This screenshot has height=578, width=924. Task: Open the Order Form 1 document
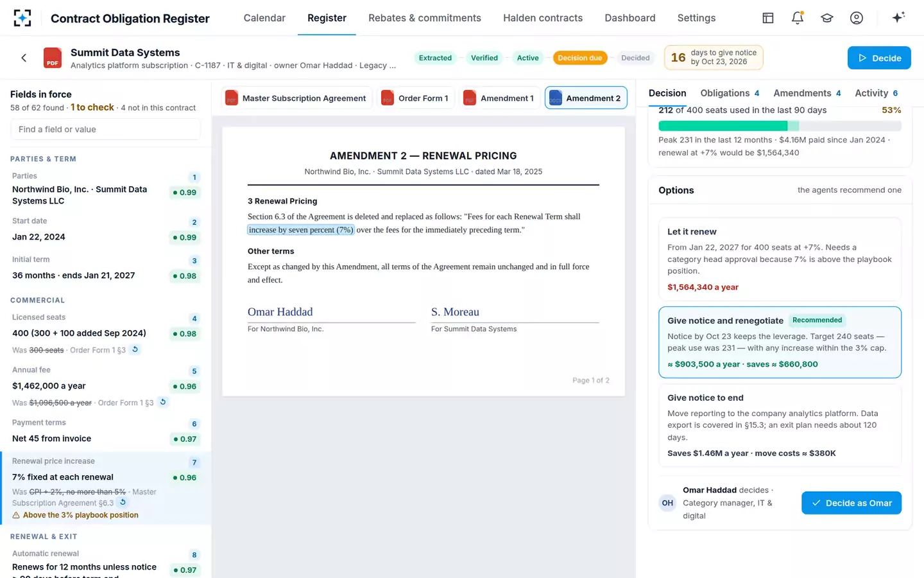pyautogui.click(x=415, y=98)
